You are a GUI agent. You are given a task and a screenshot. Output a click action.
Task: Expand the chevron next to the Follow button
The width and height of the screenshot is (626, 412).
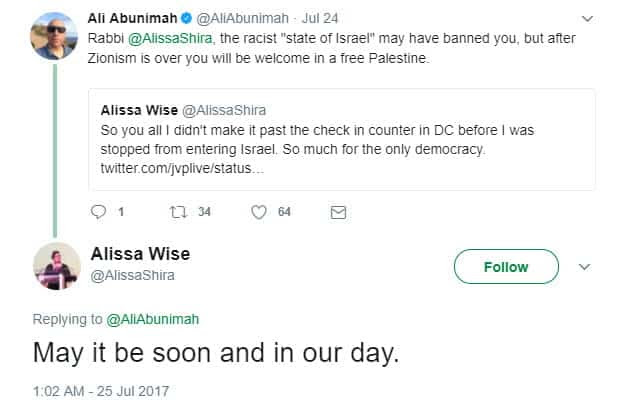point(586,267)
